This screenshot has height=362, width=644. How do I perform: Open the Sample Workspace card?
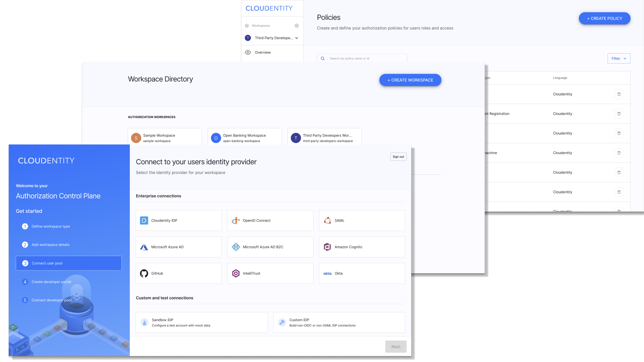(165, 137)
